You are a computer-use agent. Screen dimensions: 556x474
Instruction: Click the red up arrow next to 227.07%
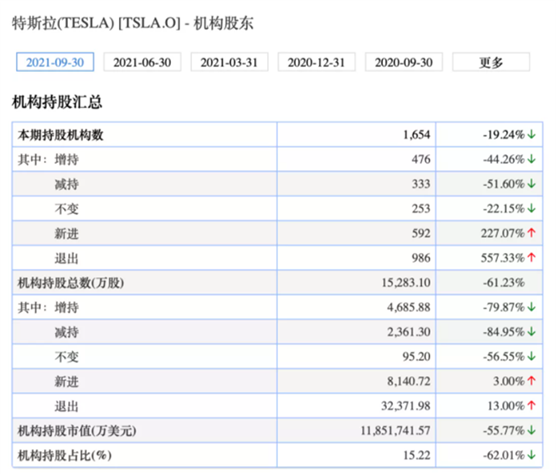(x=531, y=233)
